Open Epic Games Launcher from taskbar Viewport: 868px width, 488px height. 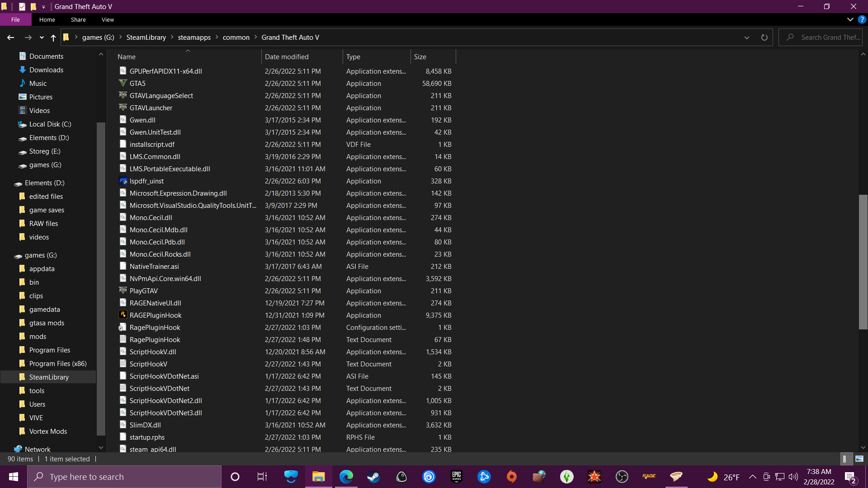457,477
